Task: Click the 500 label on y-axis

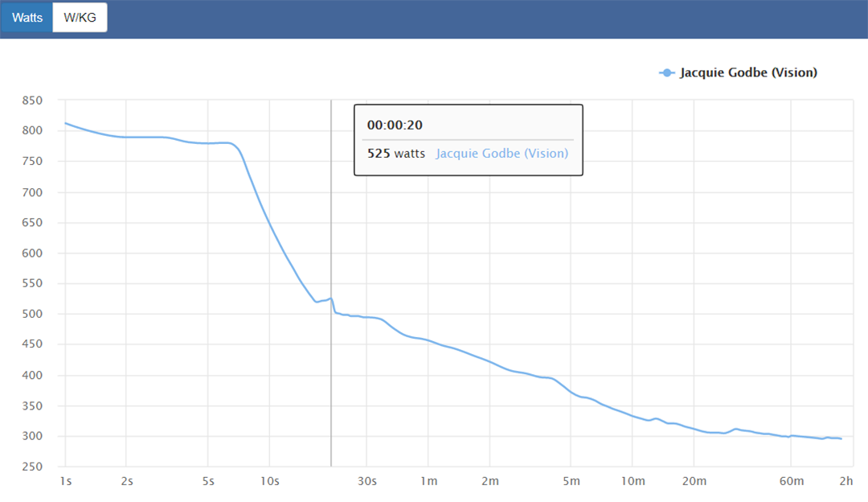Action: pyautogui.click(x=32, y=315)
